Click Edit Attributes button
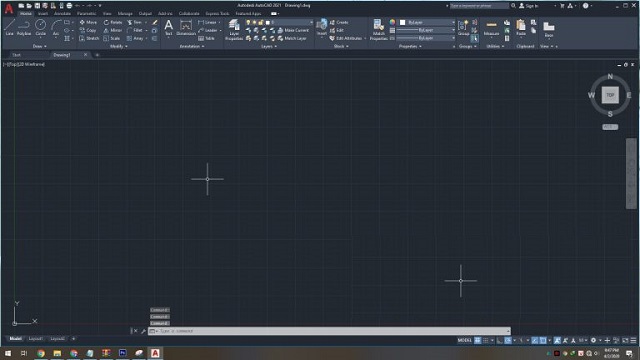 click(x=346, y=38)
